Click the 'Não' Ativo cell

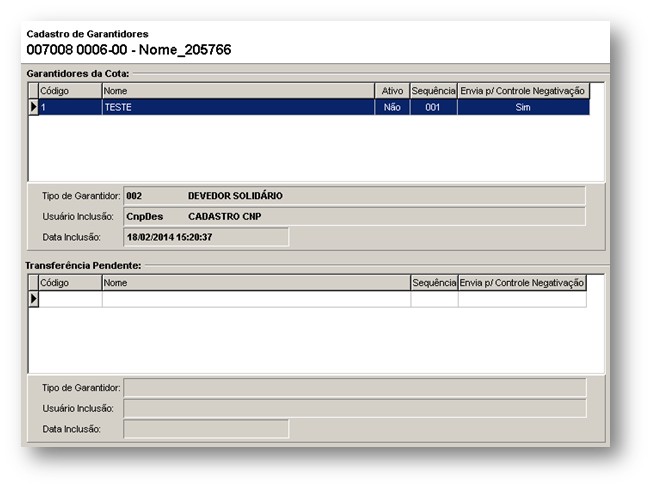point(392,107)
